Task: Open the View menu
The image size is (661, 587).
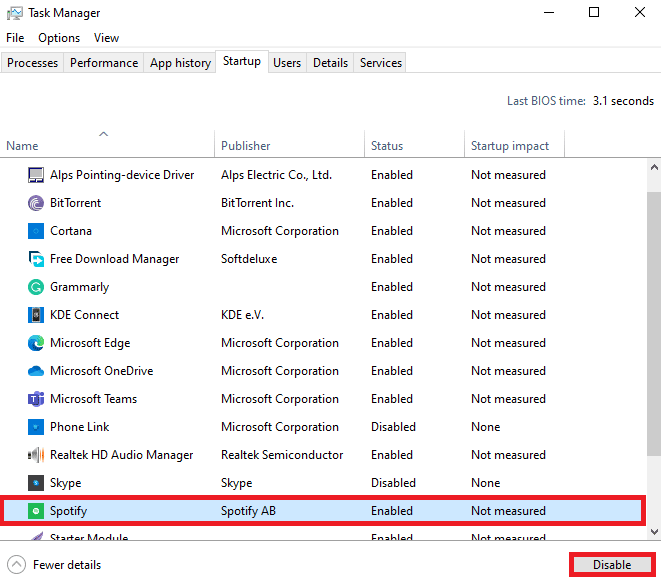Action: click(106, 38)
